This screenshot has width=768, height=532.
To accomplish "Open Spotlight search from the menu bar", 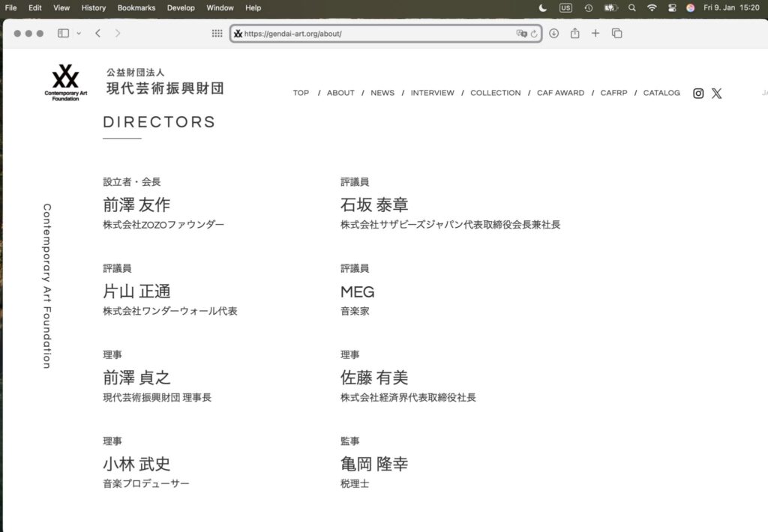I will tap(632, 7).
